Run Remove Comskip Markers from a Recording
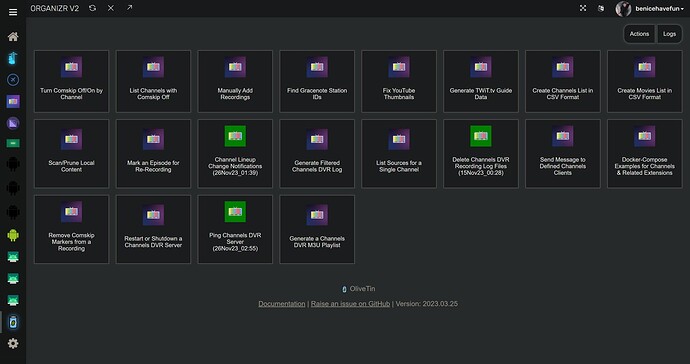 click(71, 229)
